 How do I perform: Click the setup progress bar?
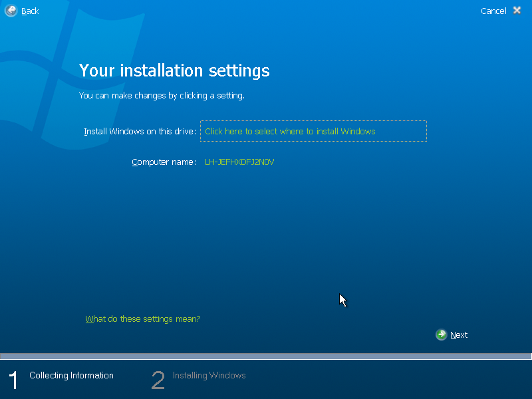point(265,356)
